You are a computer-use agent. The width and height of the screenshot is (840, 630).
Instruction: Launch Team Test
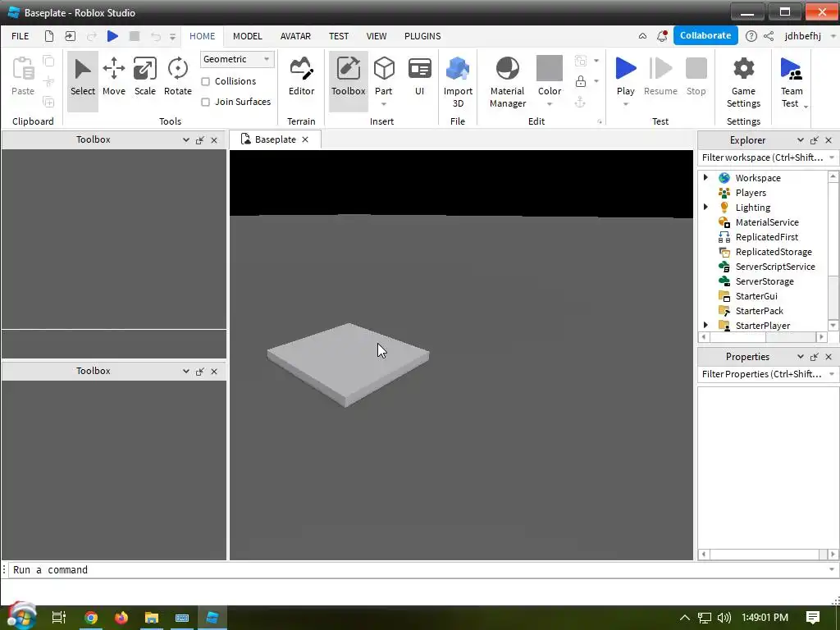point(792,80)
